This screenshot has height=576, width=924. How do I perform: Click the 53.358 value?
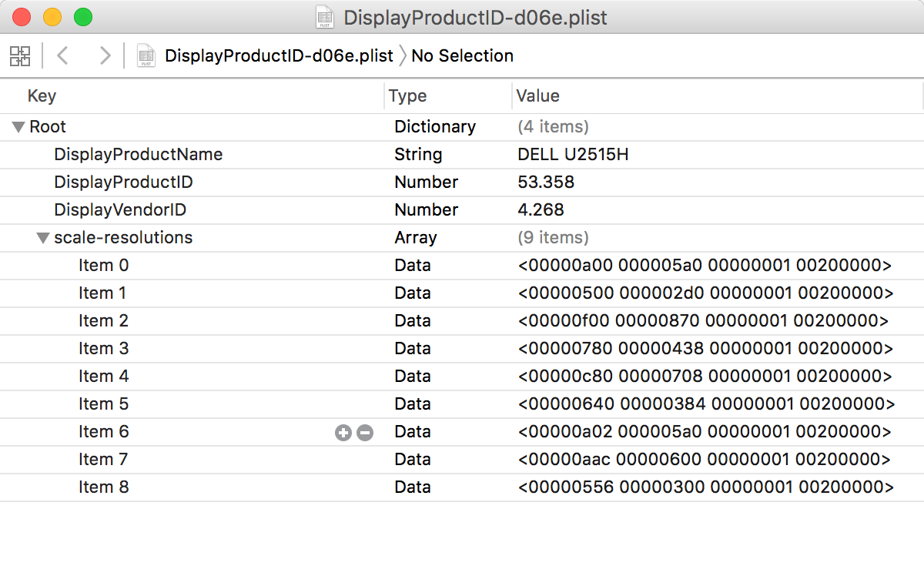pyautogui.click(x=546, y=183)
